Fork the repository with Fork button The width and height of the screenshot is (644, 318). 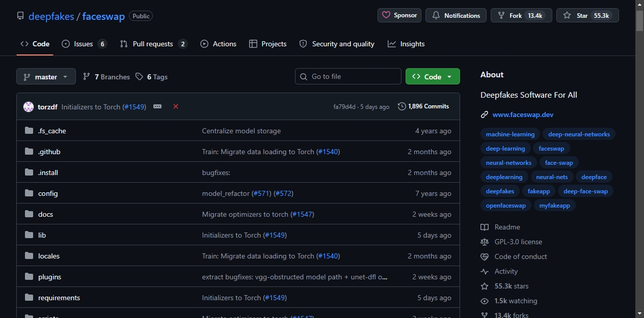click(x=521, y=15)
